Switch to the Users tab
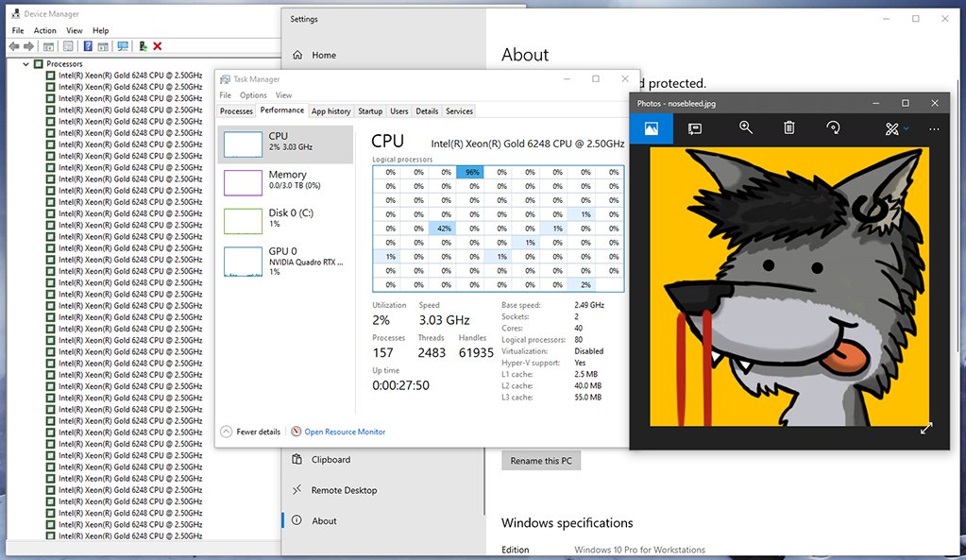966x560 pixels. click(x=399, y=110)
